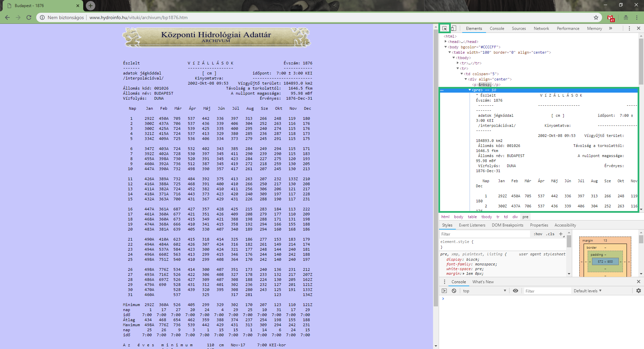Go back in browser history
644x349 pixels.
[x=7, y=17]
